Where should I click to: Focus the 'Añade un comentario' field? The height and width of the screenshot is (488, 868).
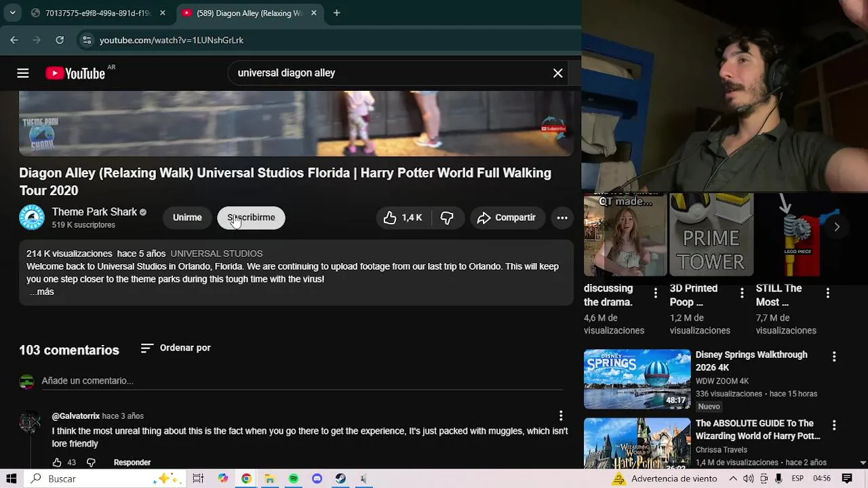(302, 381)
